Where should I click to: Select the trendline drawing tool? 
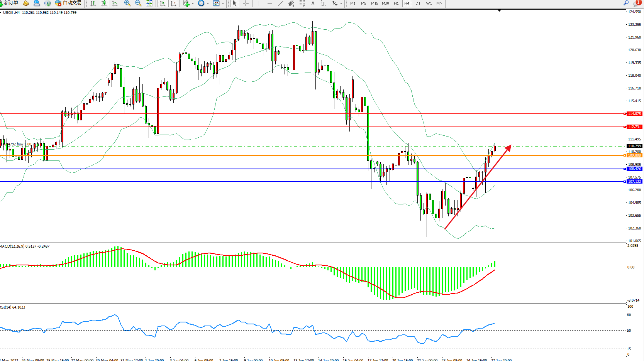click(280, 3)
